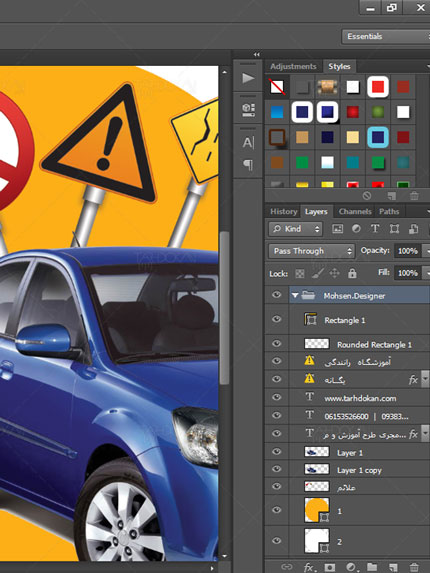The width and height of the screenshot is (430, 573).
Task: Open the Character panel icon
Action: point(248,143)
